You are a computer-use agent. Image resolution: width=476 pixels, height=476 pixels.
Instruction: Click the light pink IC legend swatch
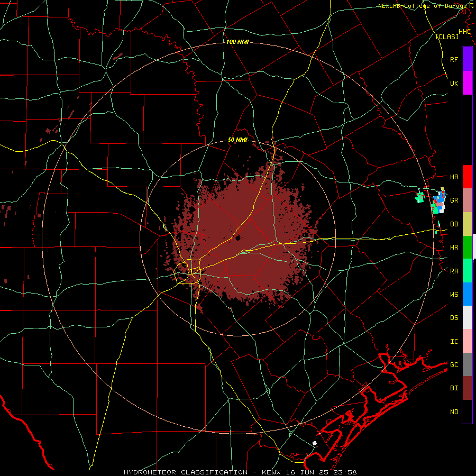pos(467,341)
